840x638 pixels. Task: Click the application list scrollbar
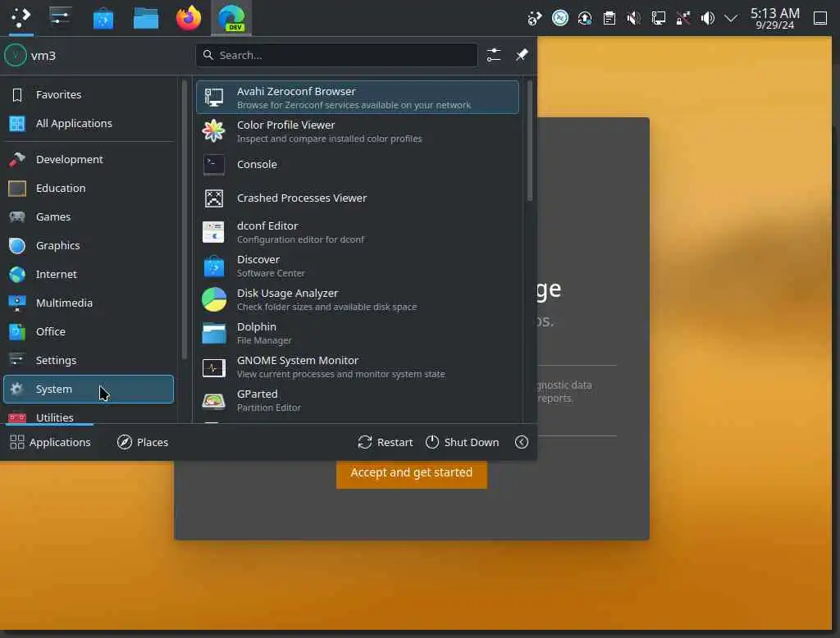530,141
